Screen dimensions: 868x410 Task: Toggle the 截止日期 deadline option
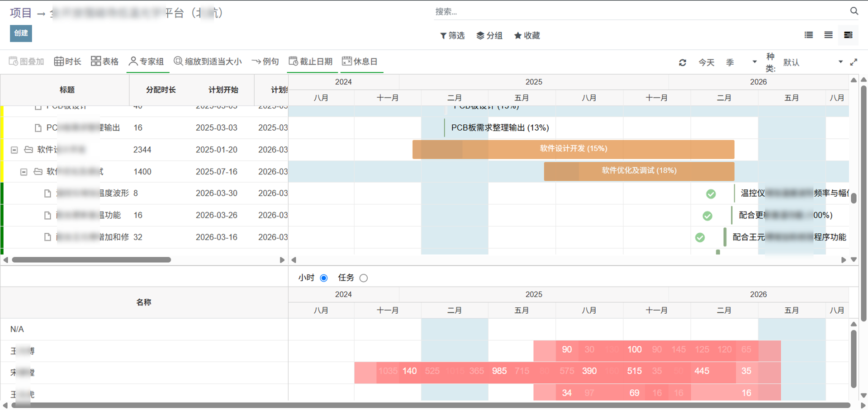[311, 61]
